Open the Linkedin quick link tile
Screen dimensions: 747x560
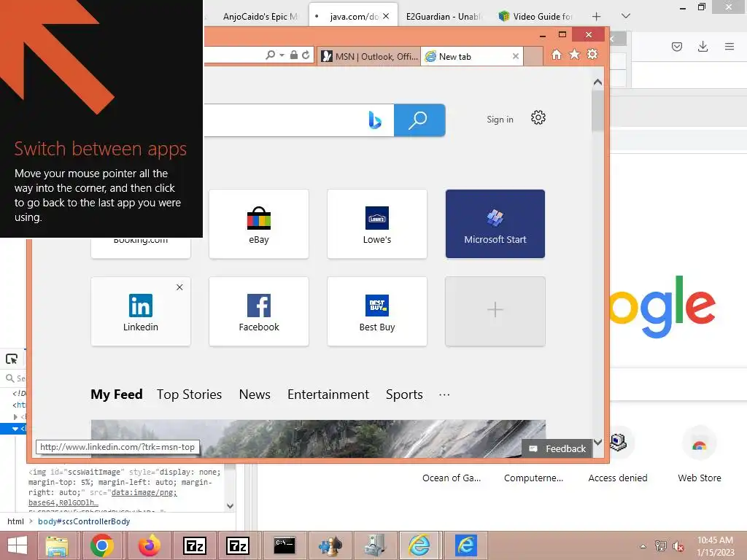pyautogui.click(x=141, y=311)
